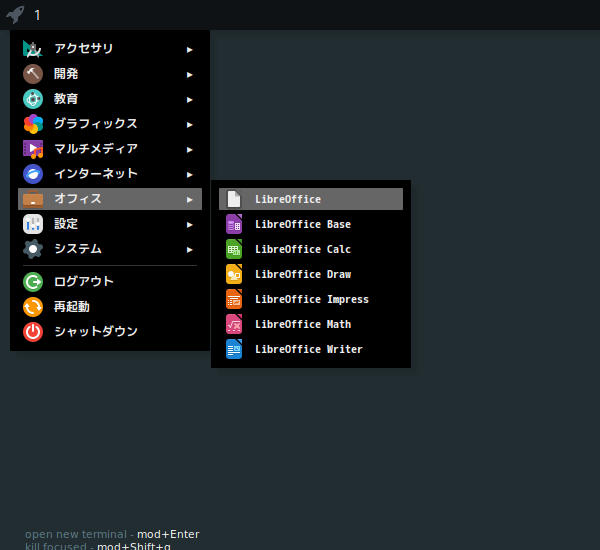Viewport: 600px width, 550px height.
Task: Click the 教育 atom icon
Action: point(33,99)
